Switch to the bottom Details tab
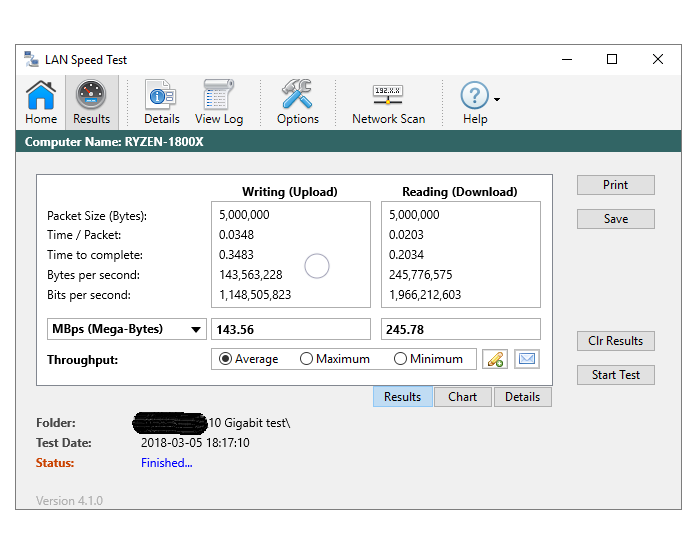Image resolution: width=696 pixels, height=554 pixels. pos(522,397)
